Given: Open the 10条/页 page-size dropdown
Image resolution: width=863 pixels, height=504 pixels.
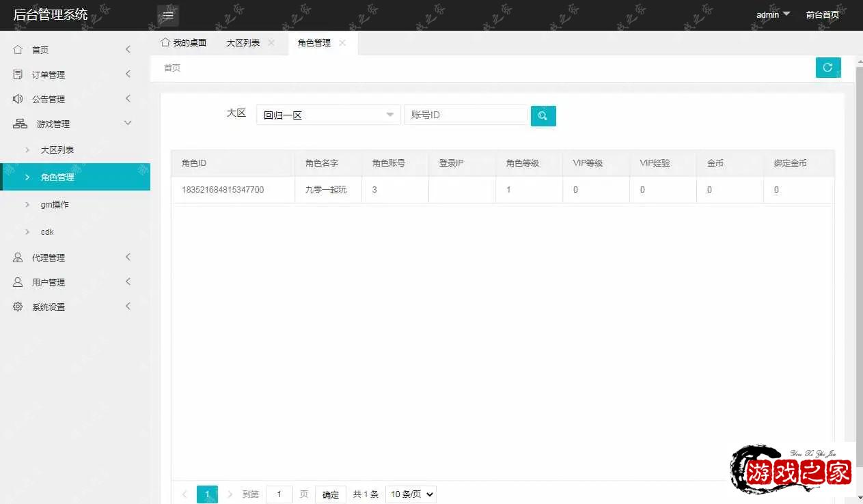Looking at the screenshot, I should point(410,494).
